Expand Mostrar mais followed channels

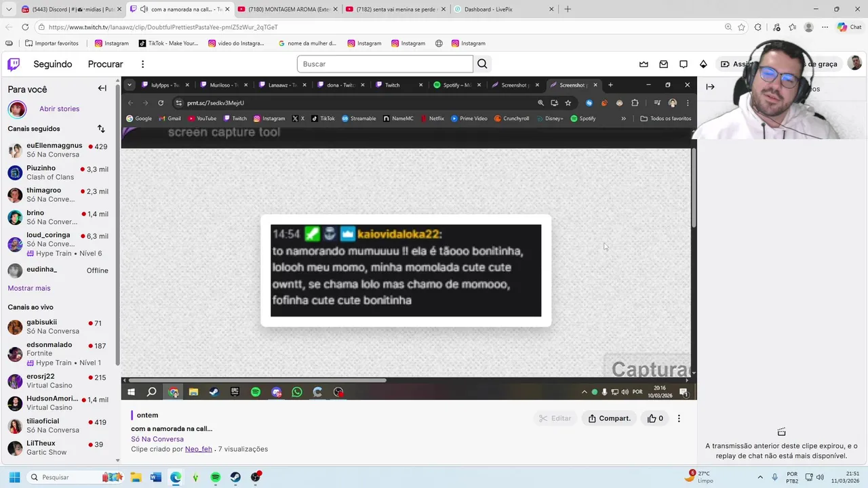pos(29,288)
